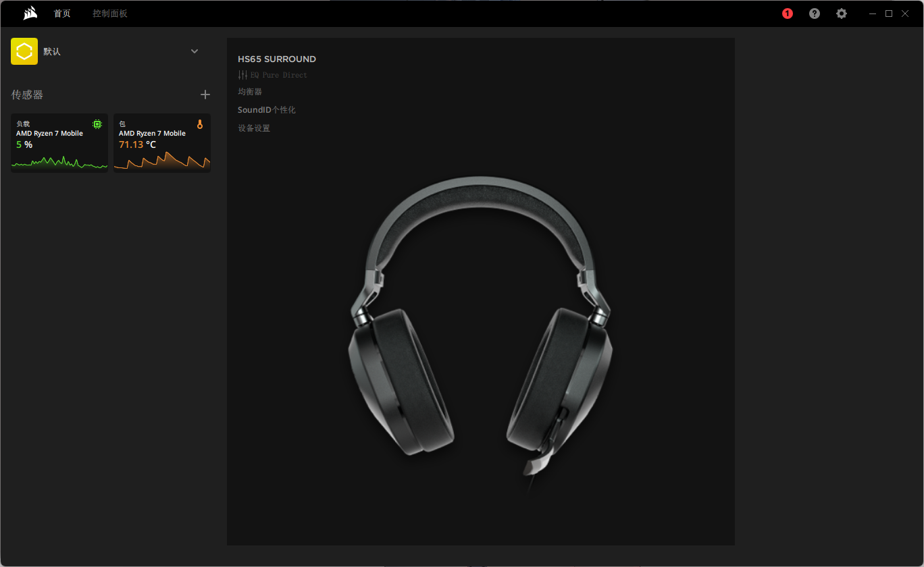Open the red notification badge

point(788,13)
